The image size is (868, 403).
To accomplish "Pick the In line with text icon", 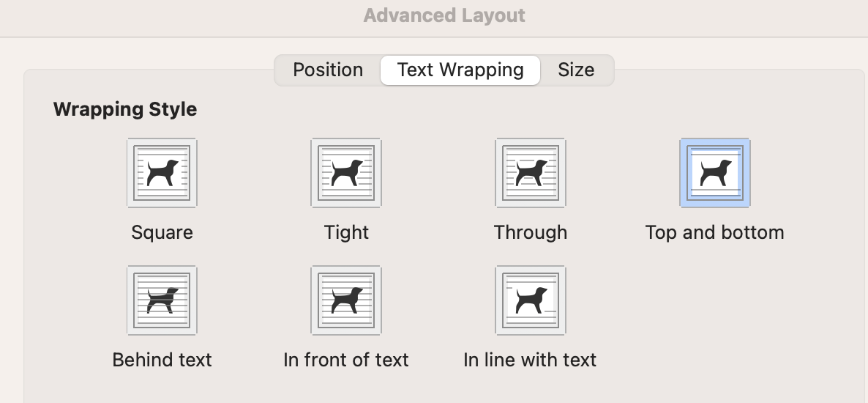I will pos(531,300).
